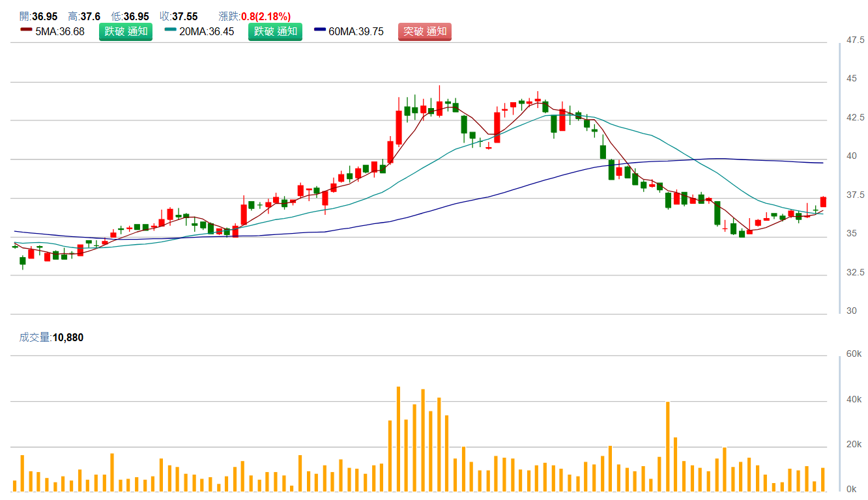Click the 47.5 price axis label
The height and width of the screenshot is (500, 868).
click(854, 40)
